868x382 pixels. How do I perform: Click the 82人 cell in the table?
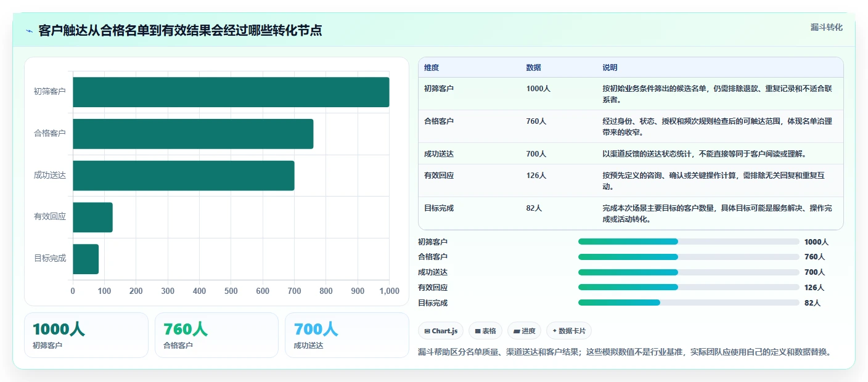534,208
